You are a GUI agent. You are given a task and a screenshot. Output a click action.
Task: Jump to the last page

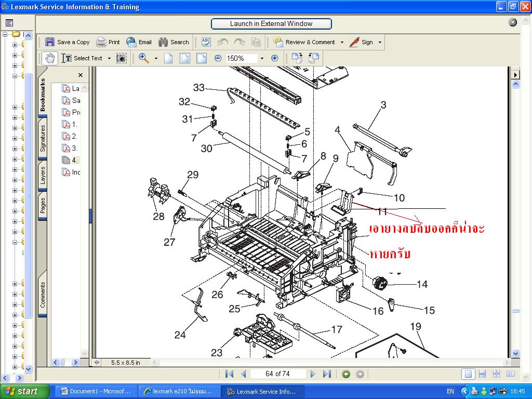pos(327,374)
